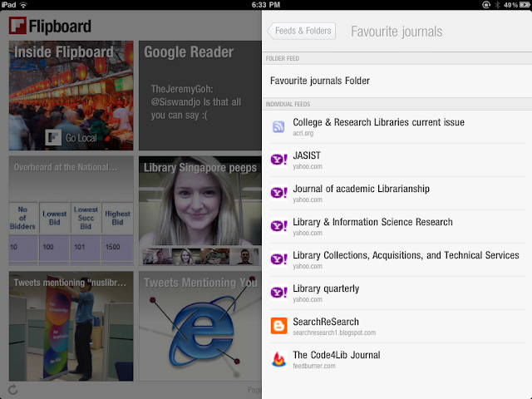Tap the RSS icon for College & Research Libraries
This screenshot has width=532, height=399.
[x=278, y=127]
